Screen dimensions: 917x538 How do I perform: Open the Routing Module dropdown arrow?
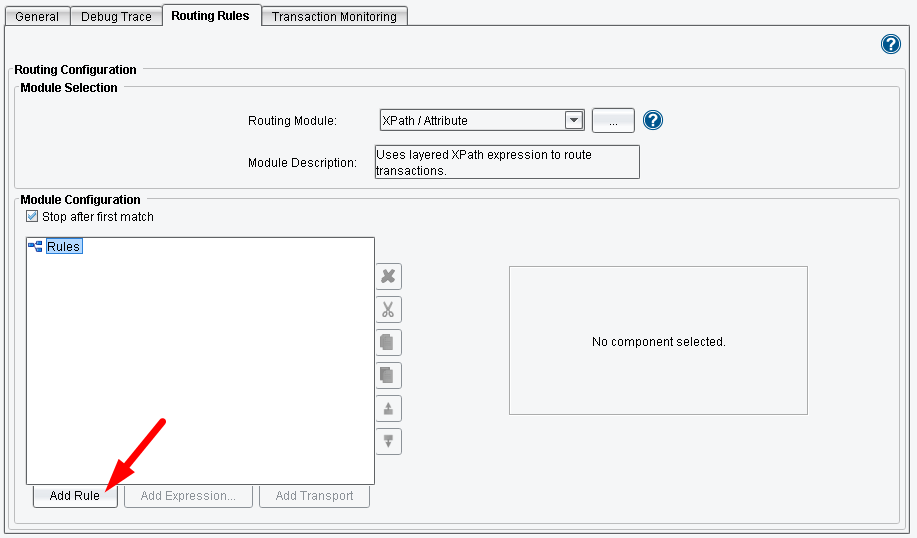(x=574, y=120)
